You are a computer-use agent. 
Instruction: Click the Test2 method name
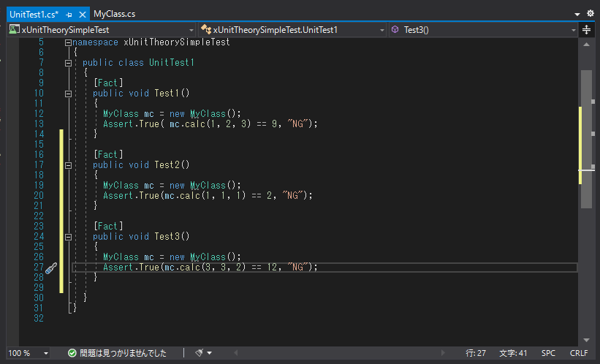tap(167, 165)
